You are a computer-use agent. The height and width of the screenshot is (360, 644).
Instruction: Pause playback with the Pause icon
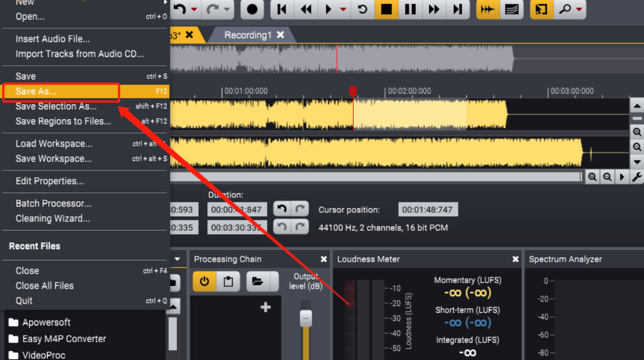pos(411,9)
